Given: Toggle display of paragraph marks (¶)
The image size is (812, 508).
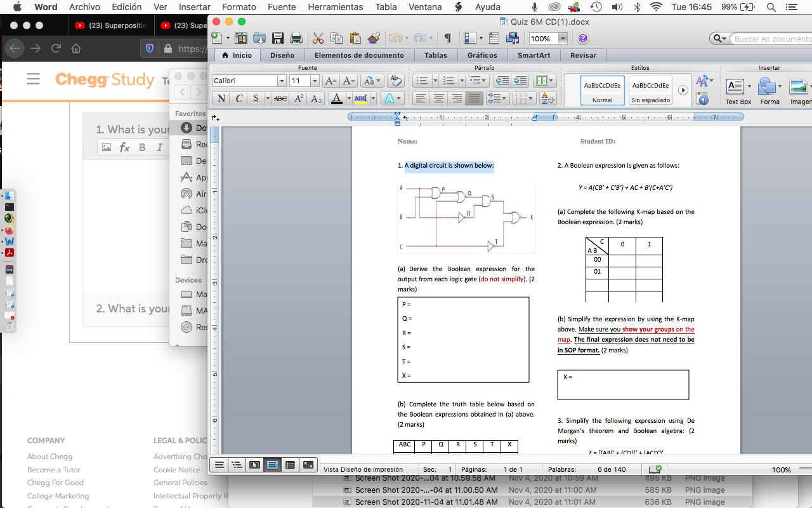Looking at the screenshot, I should (447, 39).
